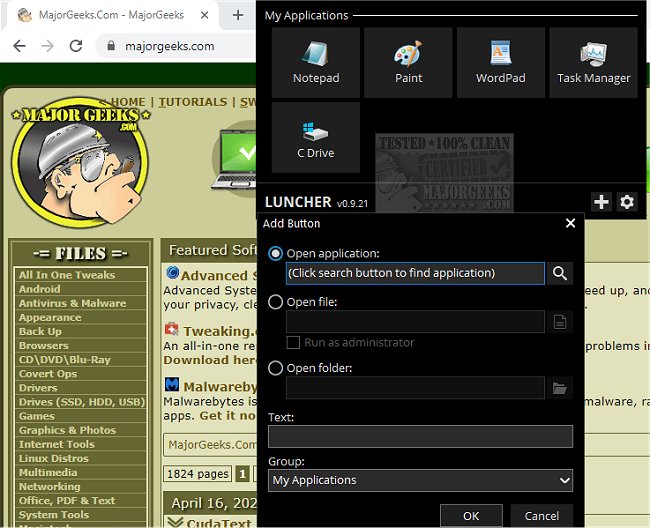The width and height of the screenshot is (650, 528).
Task: Launch Notepad from My Applications
Action: point(315,63)
